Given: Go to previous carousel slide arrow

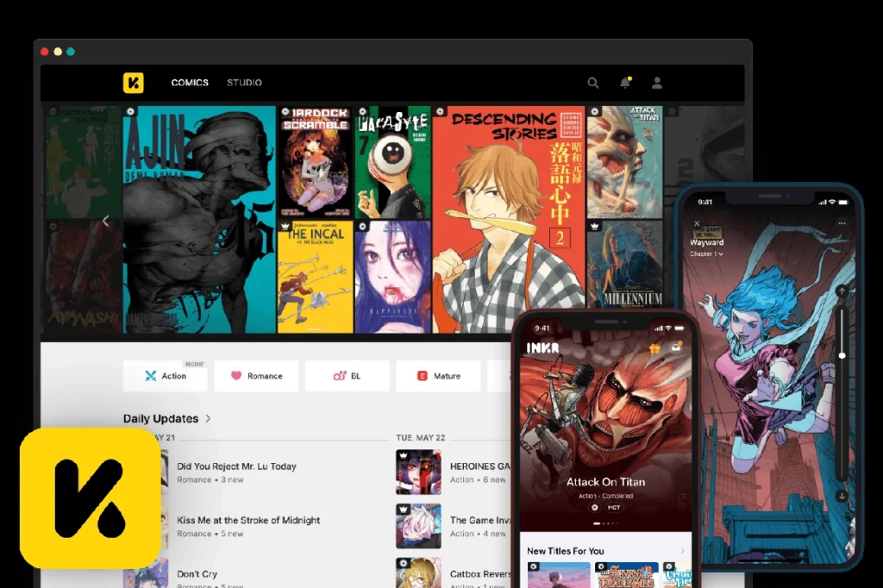Looking at the screenshot, I should [106, 221].
